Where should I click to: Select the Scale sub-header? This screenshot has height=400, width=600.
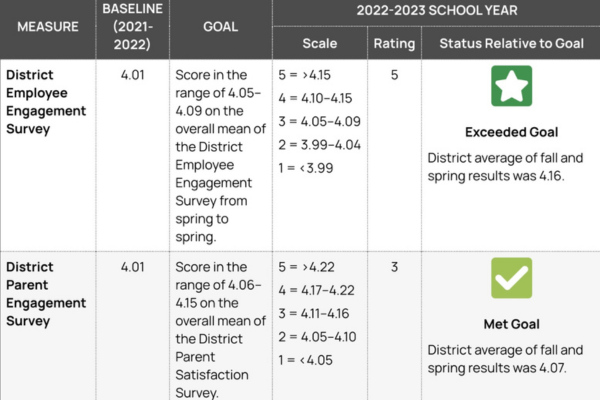[x=320, y=43]
